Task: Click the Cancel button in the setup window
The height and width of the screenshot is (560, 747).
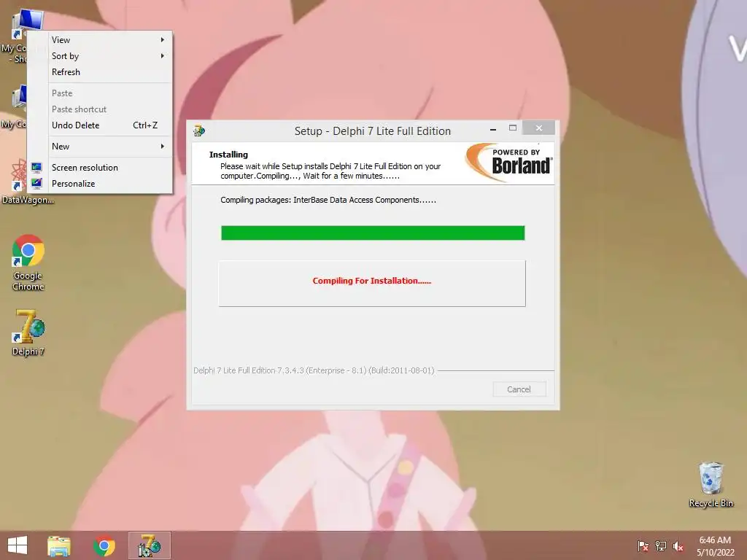Action: click(519, 389)
